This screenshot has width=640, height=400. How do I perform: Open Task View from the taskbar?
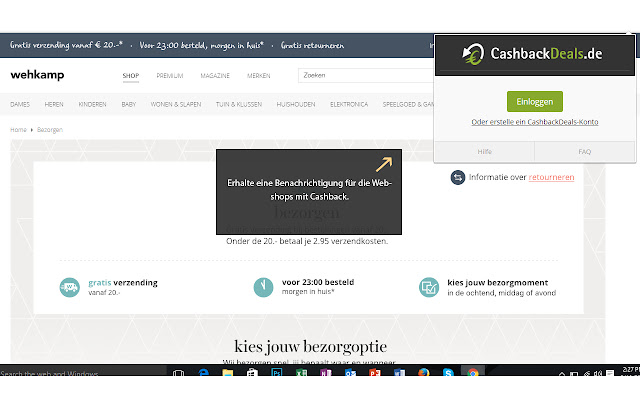tap(178, 371)
